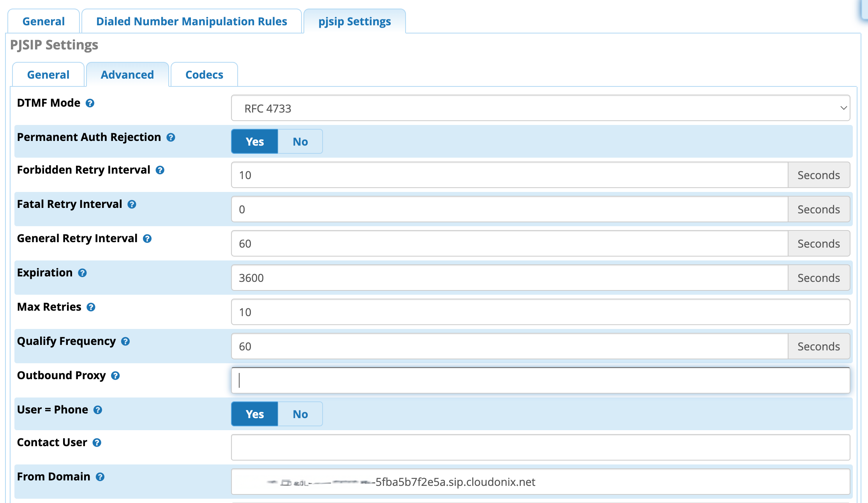Viewport: 868px width, 503px height.
Task: Open Dialed Number Manipulation Rules tab
Action: click(191, 21)
